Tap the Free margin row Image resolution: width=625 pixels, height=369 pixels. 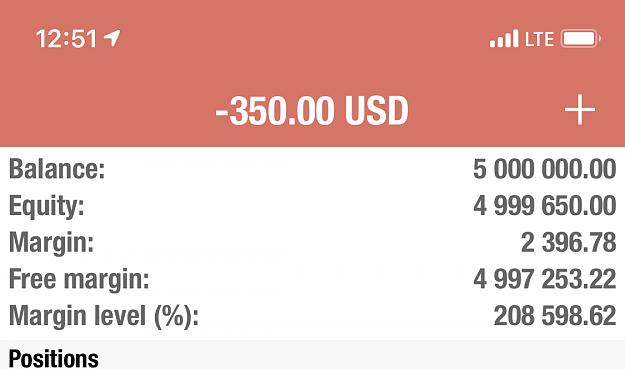pos(312,279)
